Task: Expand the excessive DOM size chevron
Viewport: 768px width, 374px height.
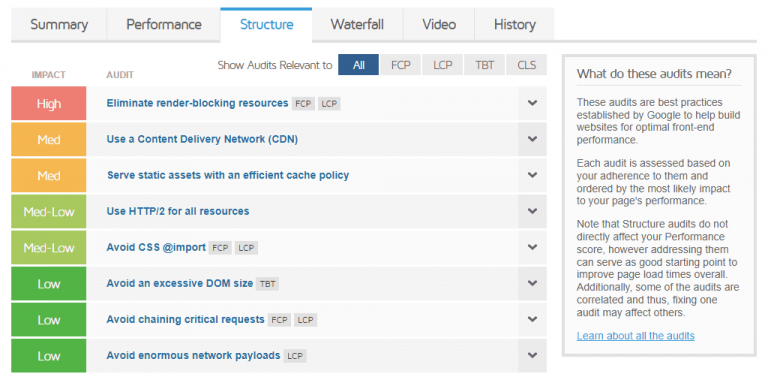Action: click(x=532, y=283)
